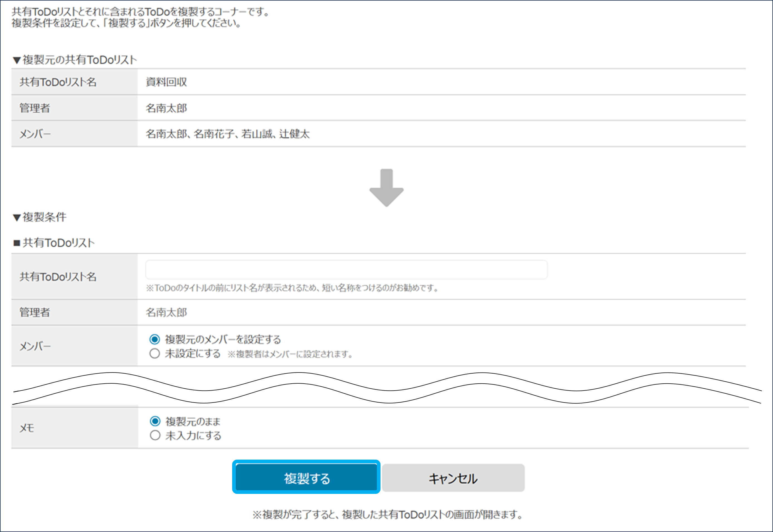Click the square bullet beside 共有ToDoリスト heading
This screenshot has height=532, width=773.
coord(17,243)
